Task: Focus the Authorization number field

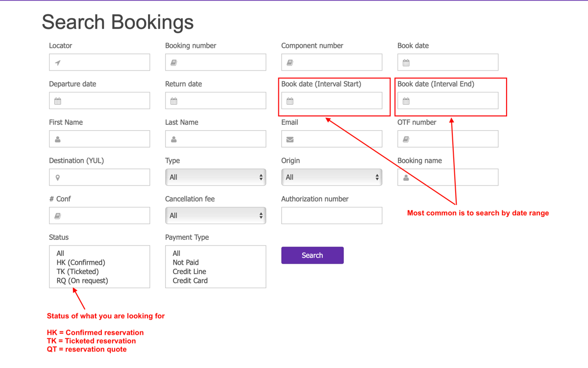Action: click(332, 215)
